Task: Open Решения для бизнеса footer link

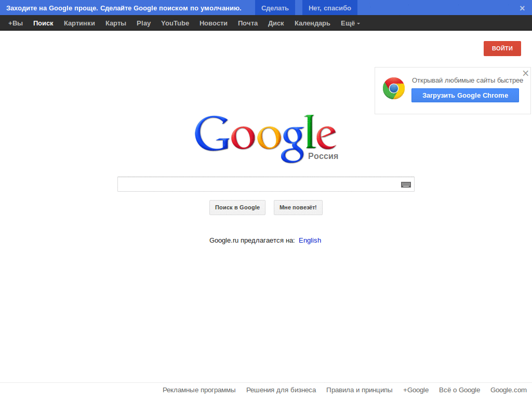Action: (281, 390)
